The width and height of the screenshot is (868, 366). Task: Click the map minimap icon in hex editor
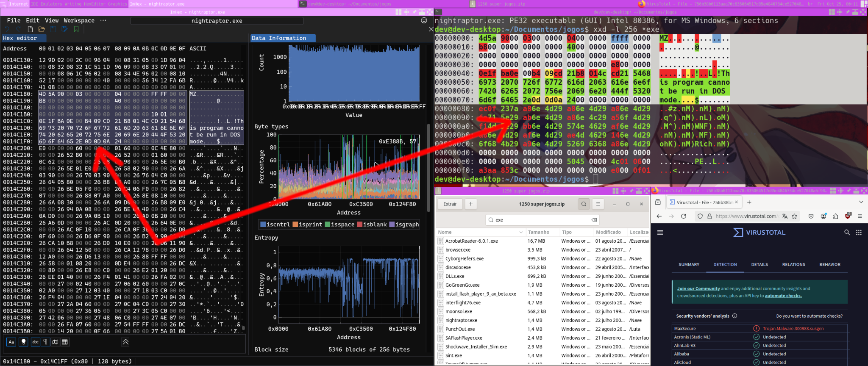(x=55, y=342)
